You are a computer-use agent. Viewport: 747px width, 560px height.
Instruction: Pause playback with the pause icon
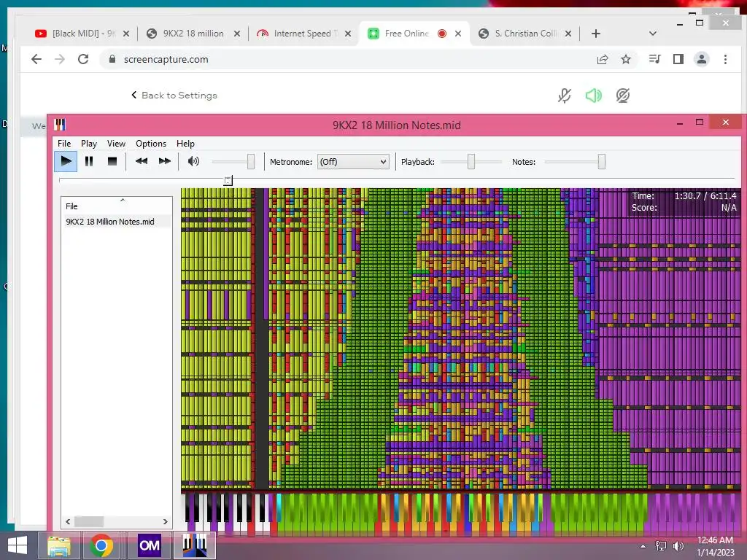(88, 161)
